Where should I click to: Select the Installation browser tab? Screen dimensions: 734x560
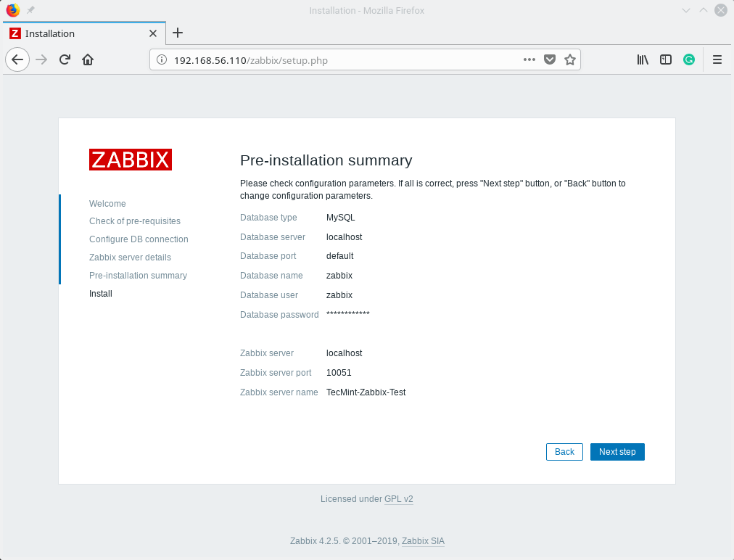click(x=84, y=33)
